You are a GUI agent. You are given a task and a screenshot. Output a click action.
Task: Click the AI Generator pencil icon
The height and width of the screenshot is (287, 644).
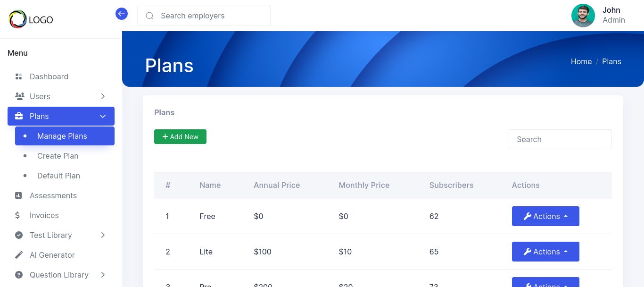(19, 255)
